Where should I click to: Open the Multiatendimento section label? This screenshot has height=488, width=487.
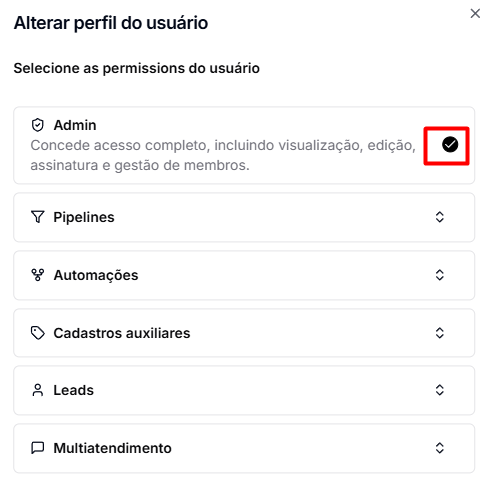point(113,448)
